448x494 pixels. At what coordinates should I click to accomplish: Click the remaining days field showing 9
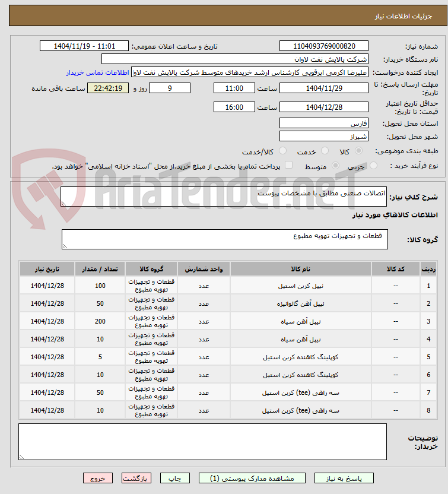coord(169,88)
